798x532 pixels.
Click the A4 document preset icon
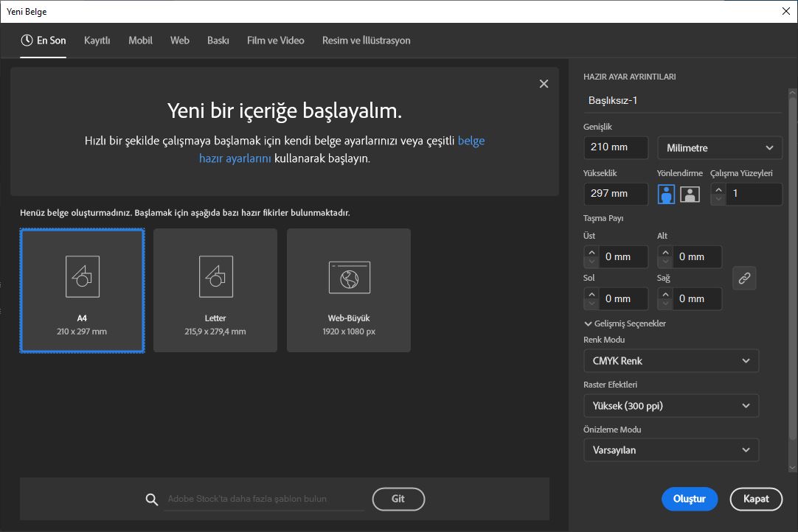83,276
